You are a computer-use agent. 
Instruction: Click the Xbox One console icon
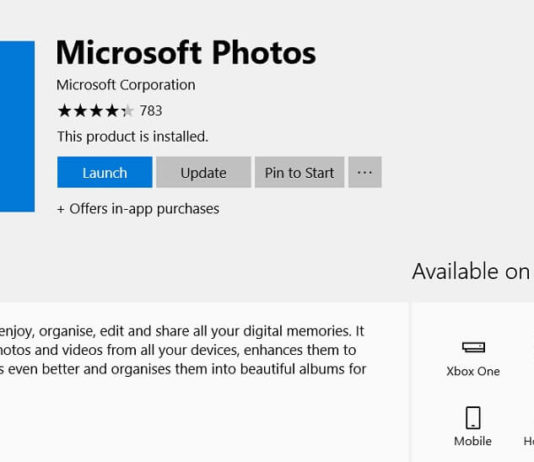pos(473,347)
